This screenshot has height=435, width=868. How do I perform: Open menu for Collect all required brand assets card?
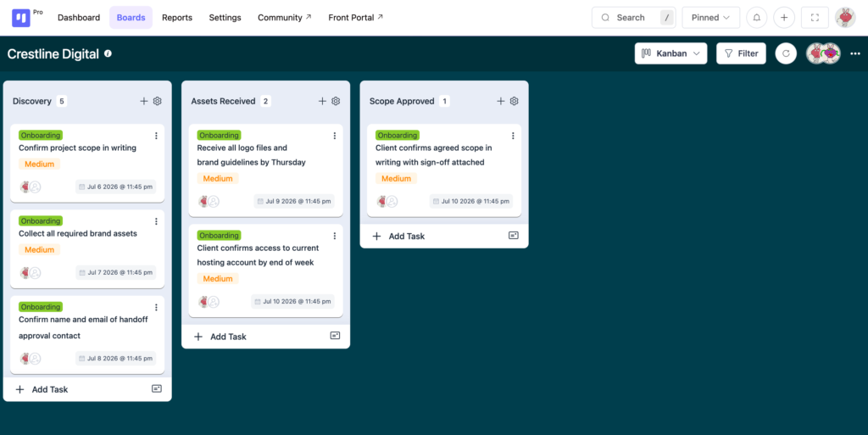point(156,221)
